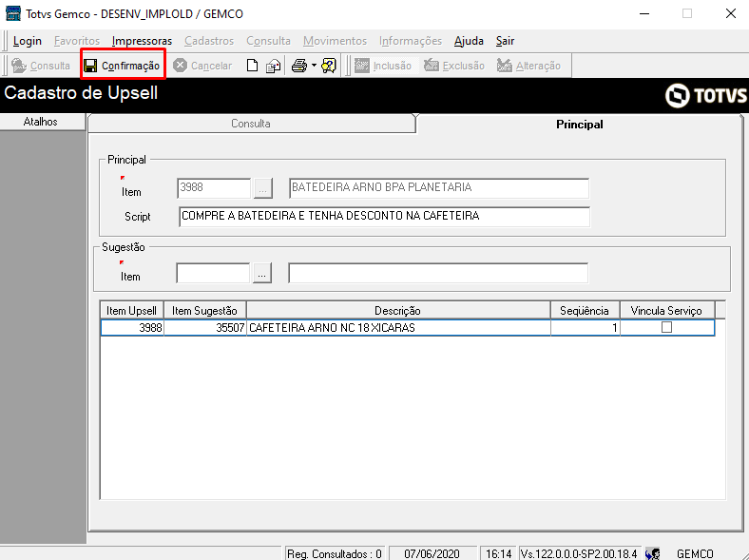Open the Favoritos menu
This screenshot has height=560, width=749.
(x=77, y=41)
